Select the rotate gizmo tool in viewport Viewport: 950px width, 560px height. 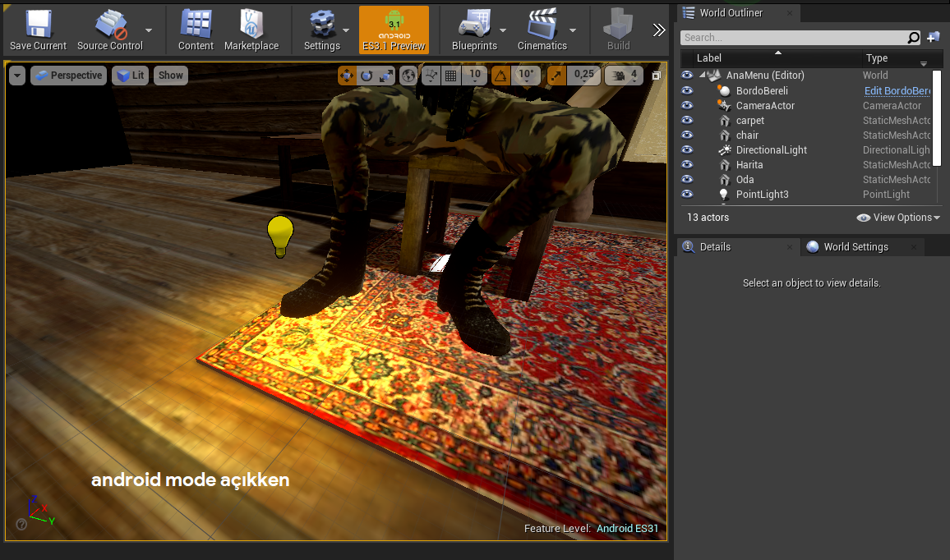click(x=367, y=76)
